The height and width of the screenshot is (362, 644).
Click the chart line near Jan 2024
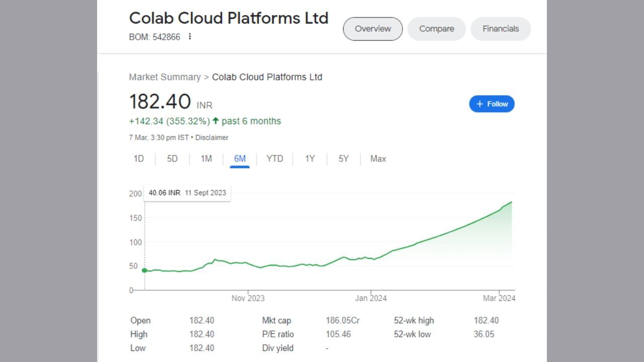pyautogui.click(x=371, y=258)
